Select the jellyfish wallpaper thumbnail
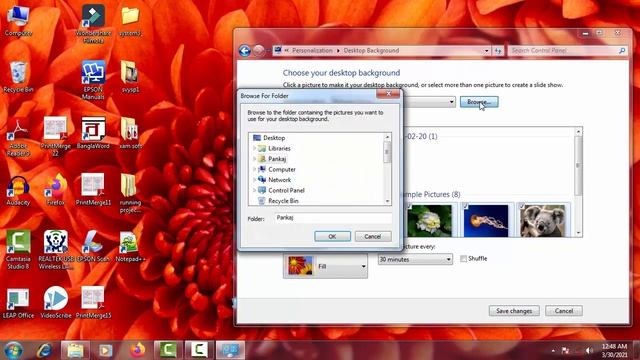This screenshot has height=360, width=640. [486, 220]
